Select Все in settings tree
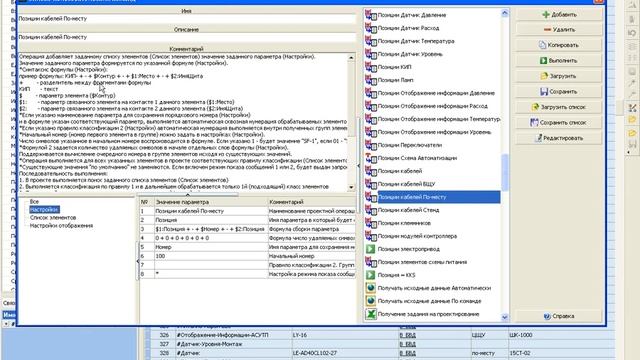 click(x=34, y=202)
